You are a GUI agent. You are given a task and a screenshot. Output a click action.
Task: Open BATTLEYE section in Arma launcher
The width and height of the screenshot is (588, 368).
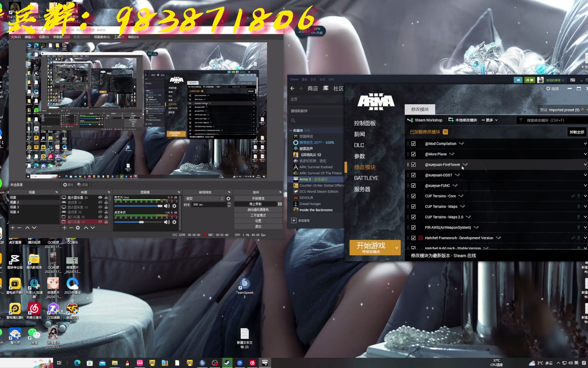pyautogui.click(x=366, y=178)
